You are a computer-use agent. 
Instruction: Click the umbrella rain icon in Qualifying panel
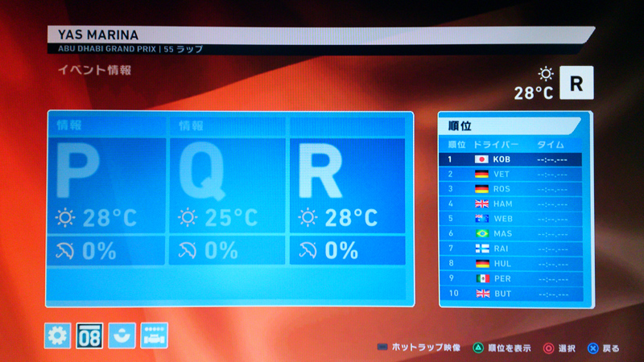pos(188,250)
